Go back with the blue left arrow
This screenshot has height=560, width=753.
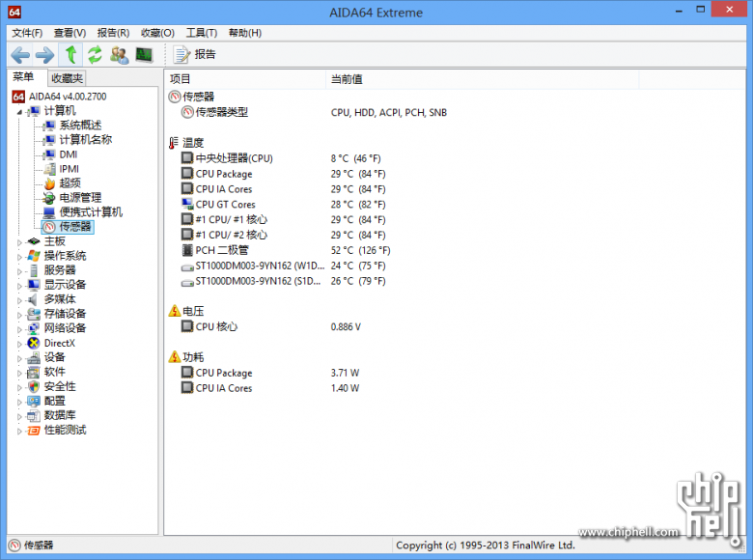click(x=20, y=55)
